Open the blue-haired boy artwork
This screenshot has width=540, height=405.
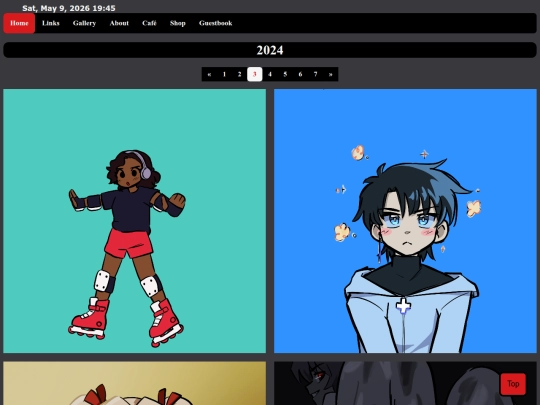405,221
